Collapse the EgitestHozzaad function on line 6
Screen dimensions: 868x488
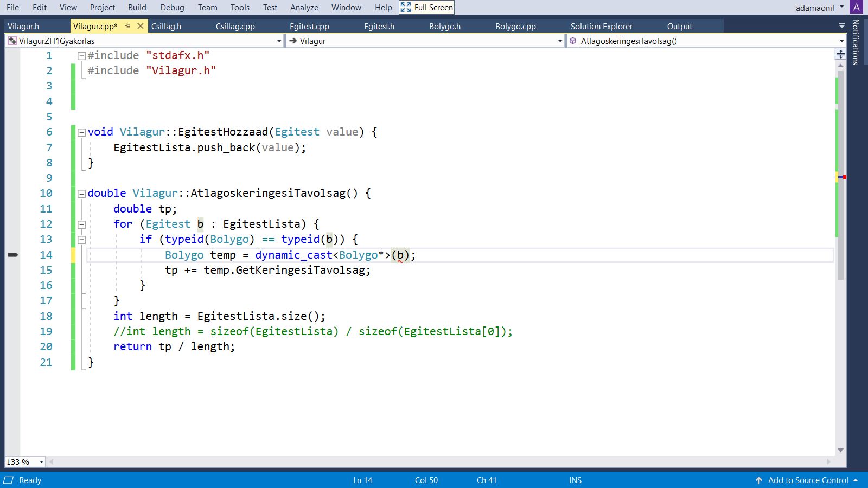[x=81, y=132]
